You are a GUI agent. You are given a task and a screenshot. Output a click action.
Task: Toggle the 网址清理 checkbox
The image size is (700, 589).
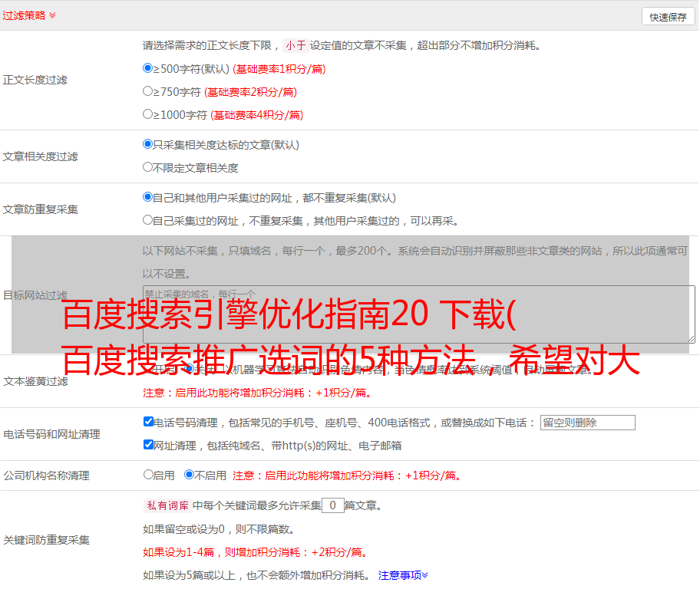[149, 445]
